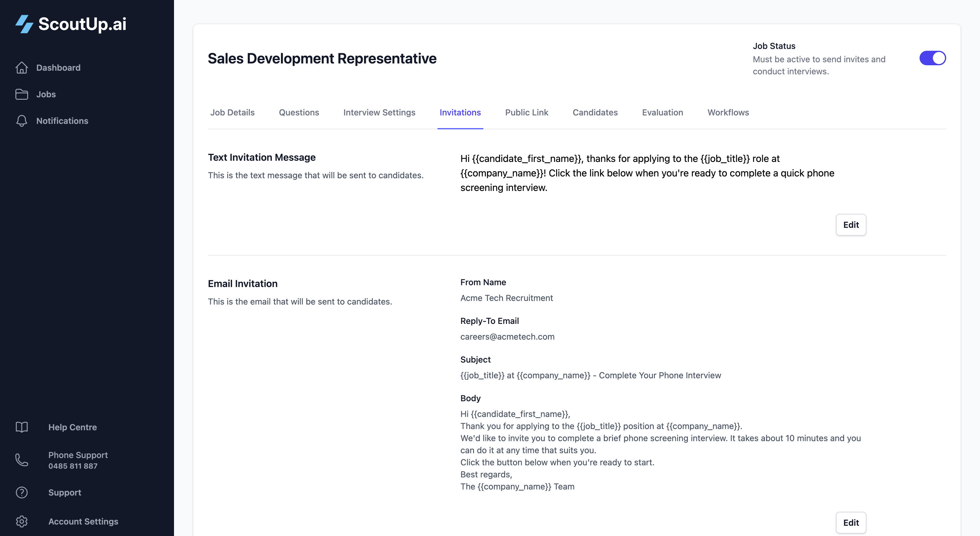Click the Sales Development Representative job title

[322, 58]
